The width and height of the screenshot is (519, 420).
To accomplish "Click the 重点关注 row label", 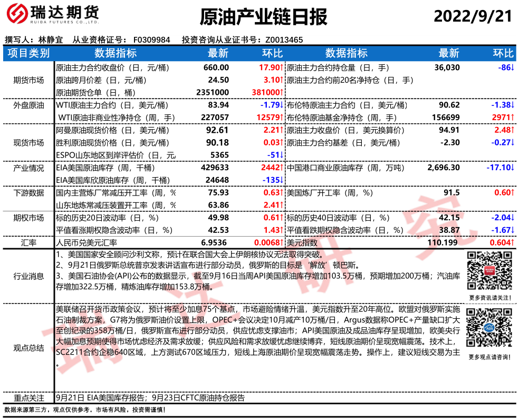I will (x=28, y=398).
